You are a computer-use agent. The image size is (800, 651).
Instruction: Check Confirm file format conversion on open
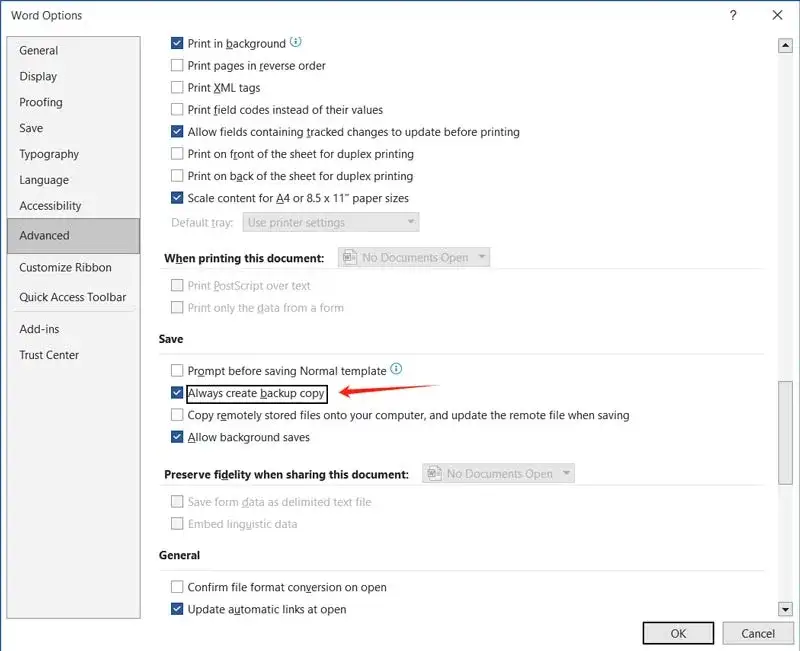[177, 587]
